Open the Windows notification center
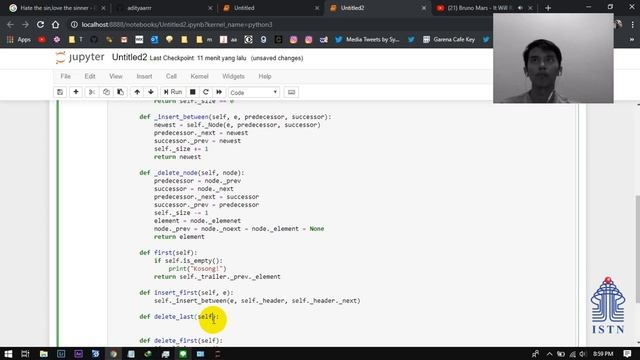The image size is (640, 360). pos(628,354)
